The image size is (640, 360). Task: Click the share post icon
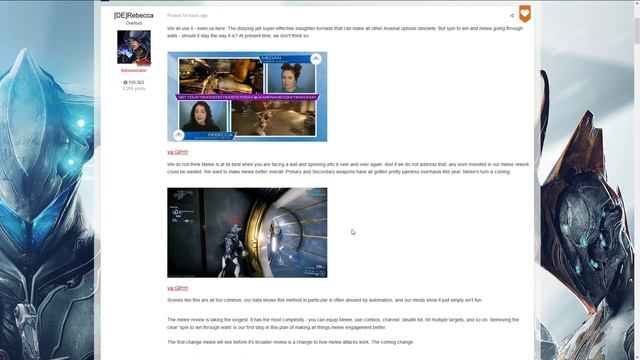tap(512, 16)
